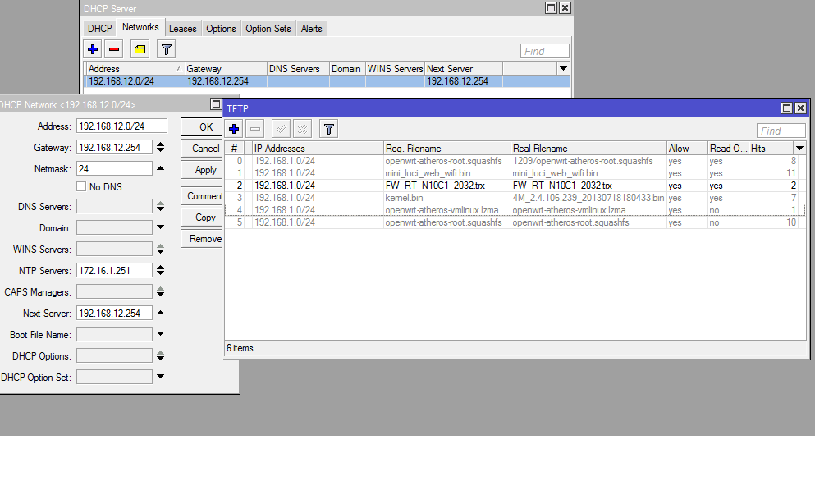
Task: Open comment note icon in DHCP Server toolbar
Action: (x=140, y=49)
